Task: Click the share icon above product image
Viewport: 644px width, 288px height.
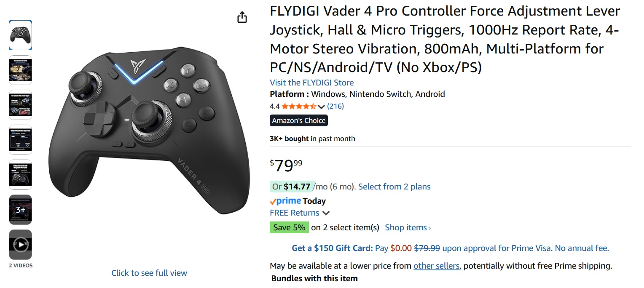Action: coord(242,17)
